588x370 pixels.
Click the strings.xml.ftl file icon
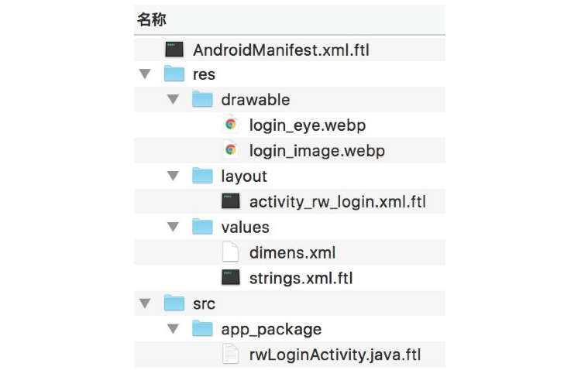(x=230, y=278)
